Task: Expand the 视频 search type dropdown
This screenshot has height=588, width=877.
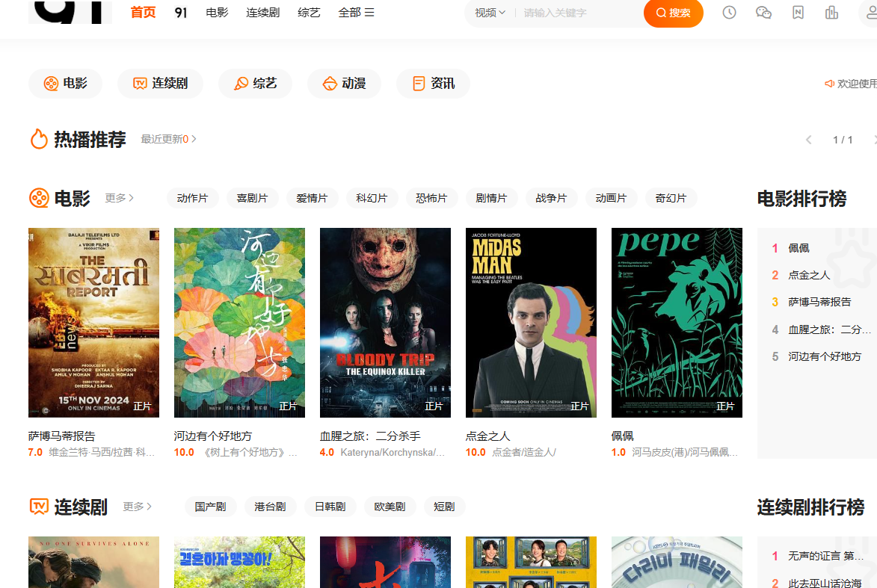Action: click(x=490, y=13)
